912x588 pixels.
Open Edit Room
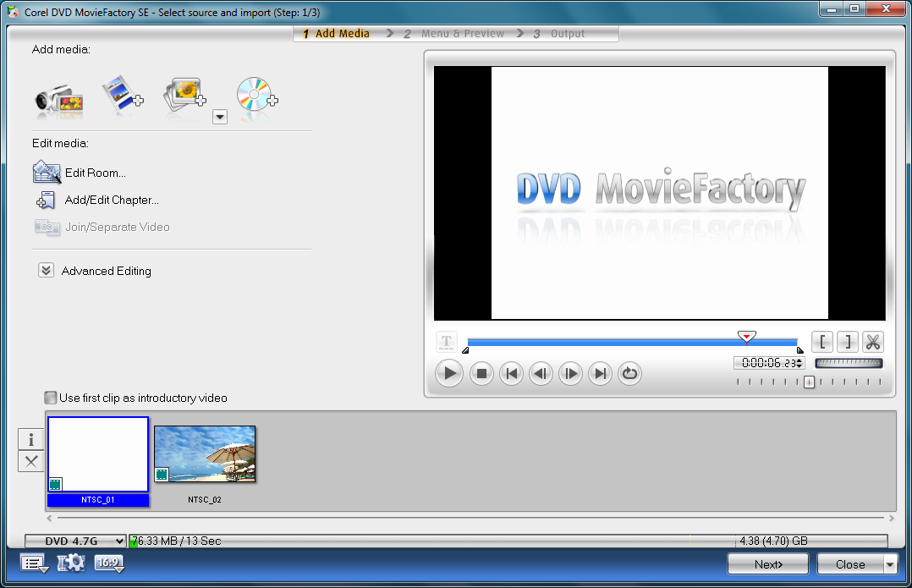click(96, 173)
